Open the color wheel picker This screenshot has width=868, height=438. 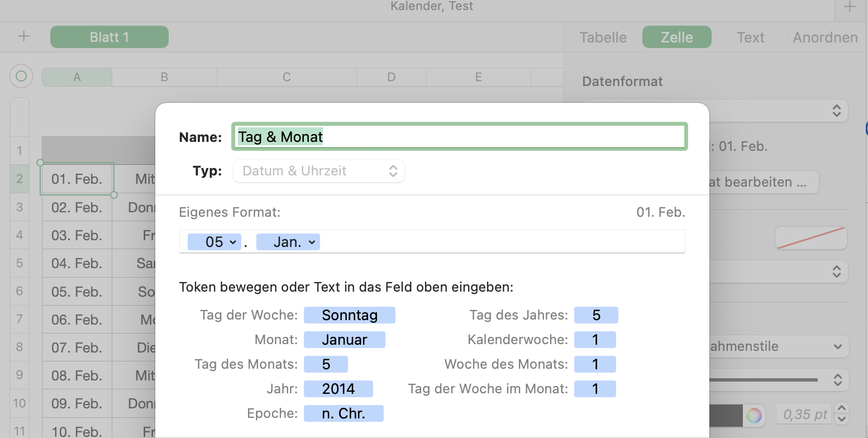pyautogui.click(x=753, y=415)
